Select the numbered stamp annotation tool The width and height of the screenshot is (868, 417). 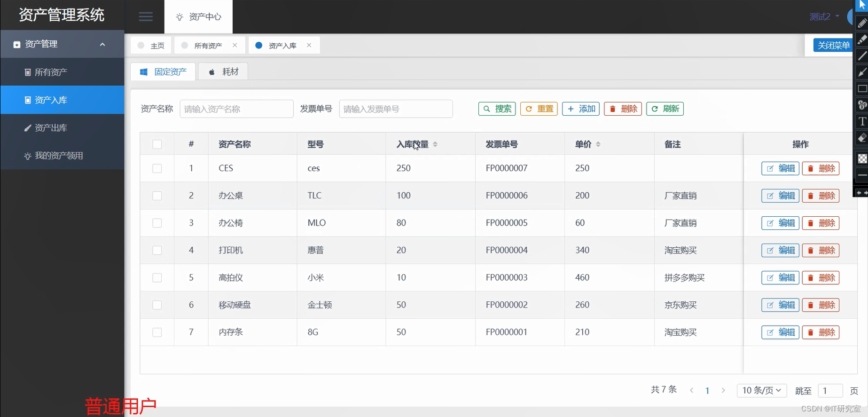click(862, 105)
